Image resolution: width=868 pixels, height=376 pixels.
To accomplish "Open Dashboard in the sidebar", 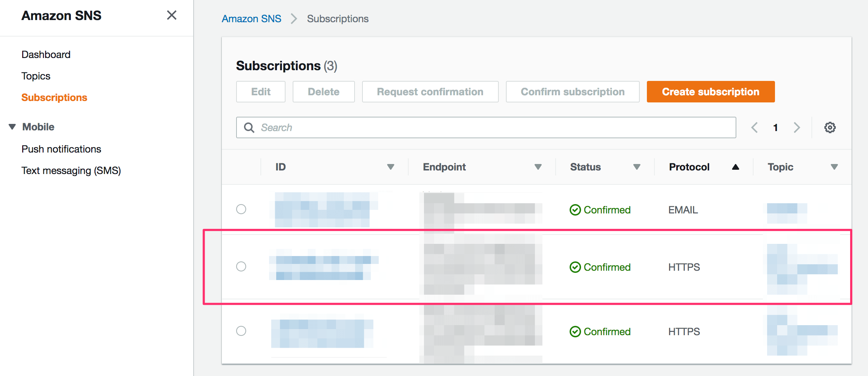I will (46, 54).
